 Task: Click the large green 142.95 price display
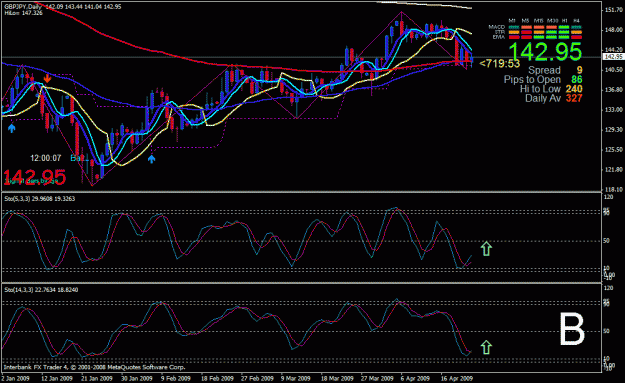545,52
